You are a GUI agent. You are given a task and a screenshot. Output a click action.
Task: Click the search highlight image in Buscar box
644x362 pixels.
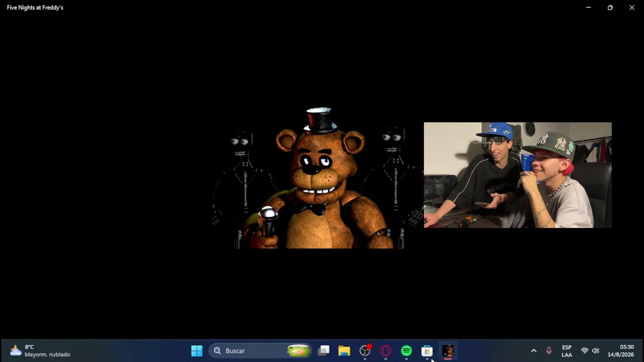298,350
